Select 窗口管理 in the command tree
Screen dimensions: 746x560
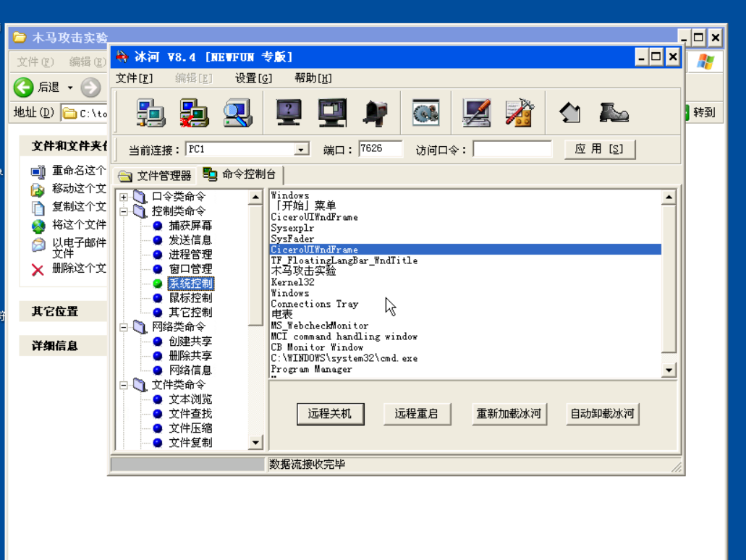point(190,269)
